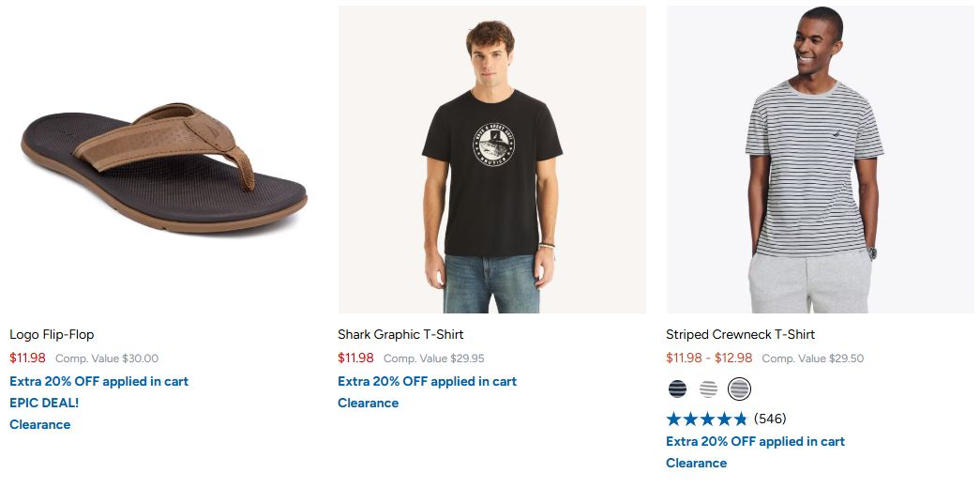View the Shark Graphic T-Shirt photo
The width and height of the screenshot is (980, 488).
pyautogui.click(x=492, y=160)
